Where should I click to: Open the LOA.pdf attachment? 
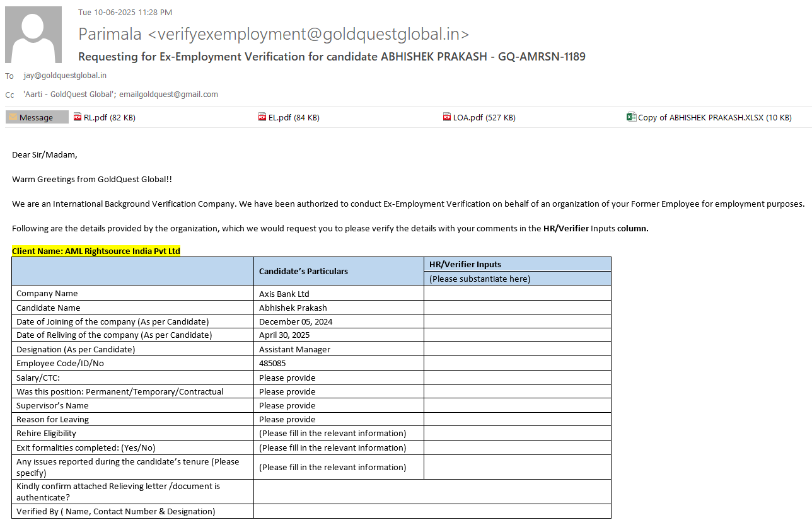point(479,117)
